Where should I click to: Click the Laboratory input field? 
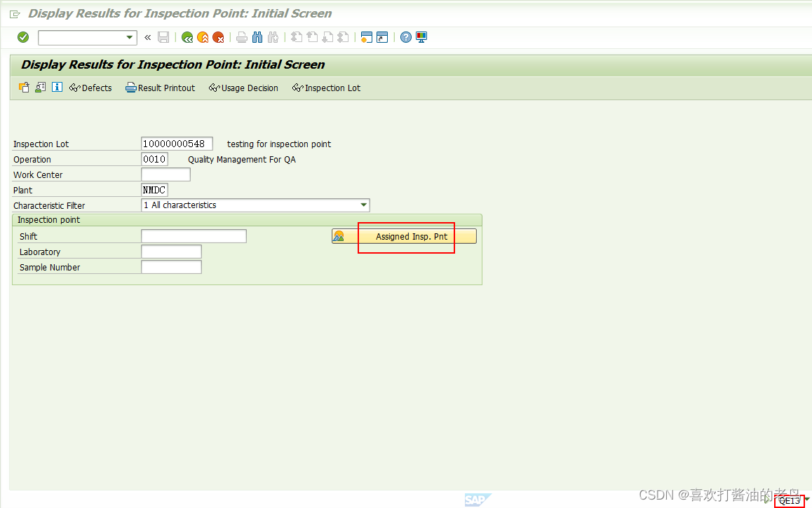[x=171, y=252]
